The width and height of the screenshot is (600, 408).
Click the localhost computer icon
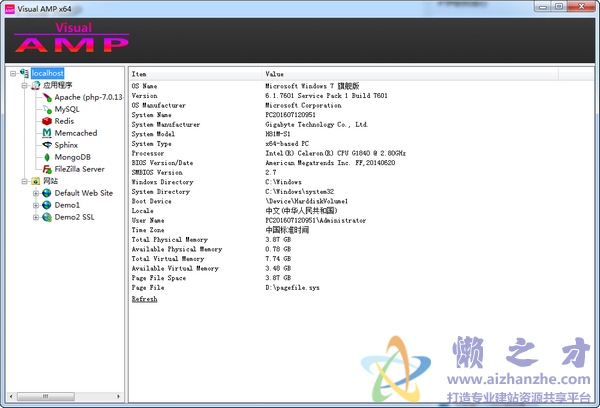pyautogui.click(x=24, y=73)
